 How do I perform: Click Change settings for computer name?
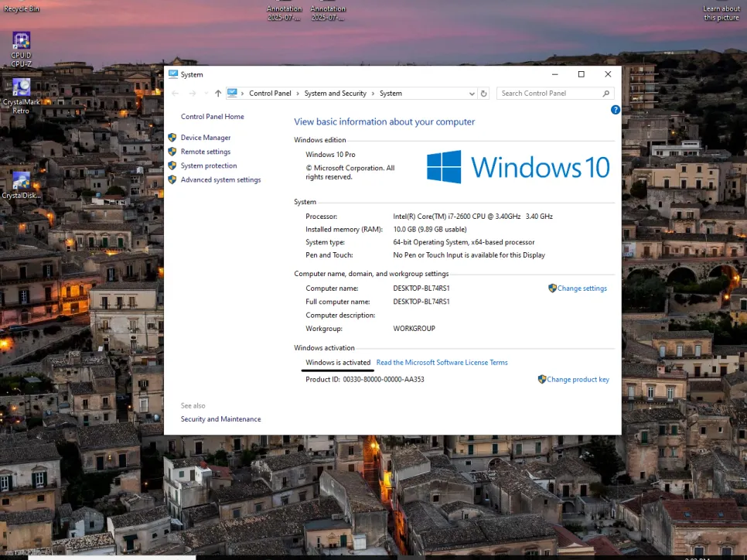point(582,289)
